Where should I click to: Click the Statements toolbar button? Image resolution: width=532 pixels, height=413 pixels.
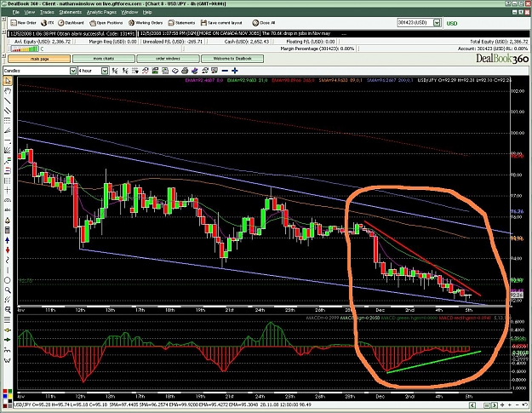(x=181, y=23)
